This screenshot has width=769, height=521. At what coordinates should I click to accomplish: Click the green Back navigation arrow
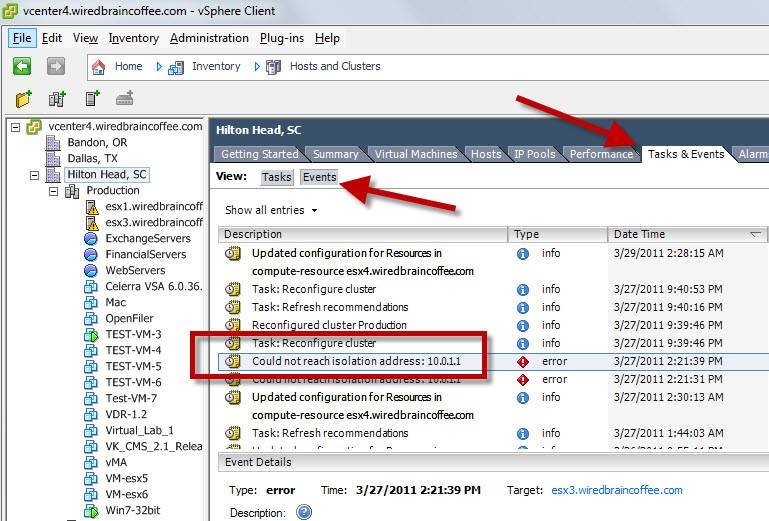(22, 66)
